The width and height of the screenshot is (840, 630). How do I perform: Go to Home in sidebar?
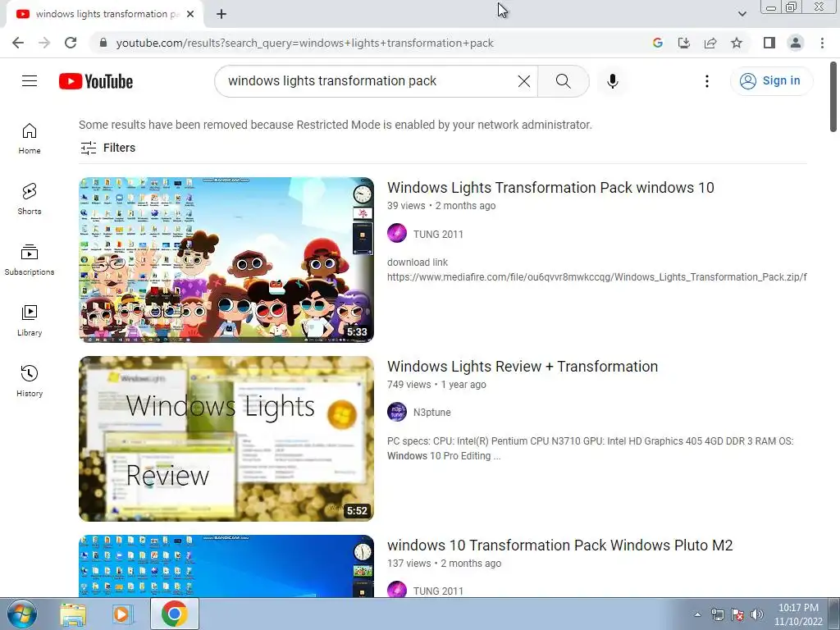click(30, 139)
